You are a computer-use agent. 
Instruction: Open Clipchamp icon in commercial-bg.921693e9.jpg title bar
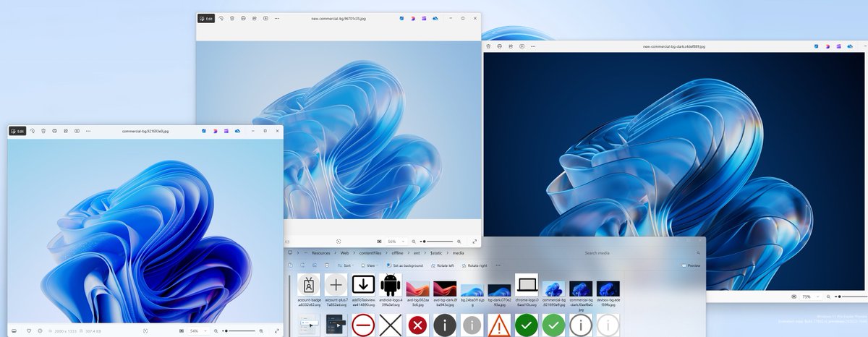[226, 131]
